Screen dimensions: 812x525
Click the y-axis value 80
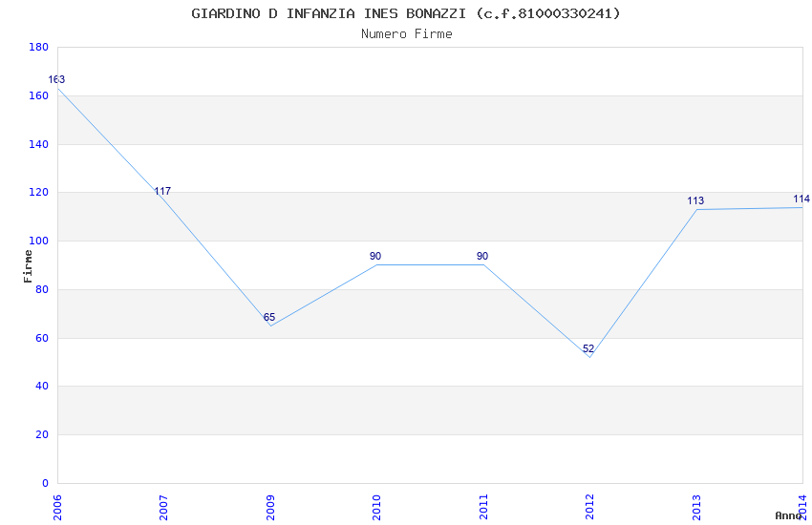pyautogui.click(x=41, y=289)
